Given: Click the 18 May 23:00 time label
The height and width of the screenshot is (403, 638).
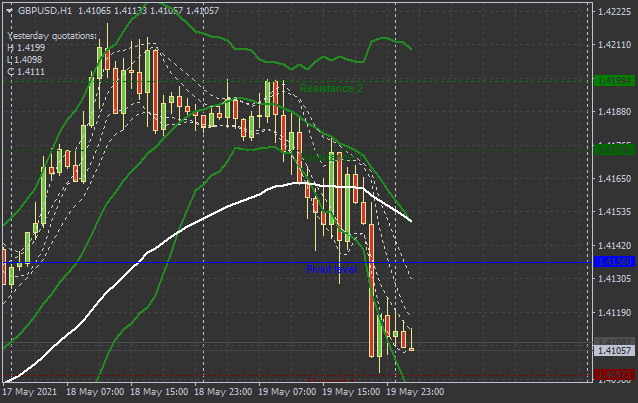Looking at the screenshot, I should click(x=223, y=393).
